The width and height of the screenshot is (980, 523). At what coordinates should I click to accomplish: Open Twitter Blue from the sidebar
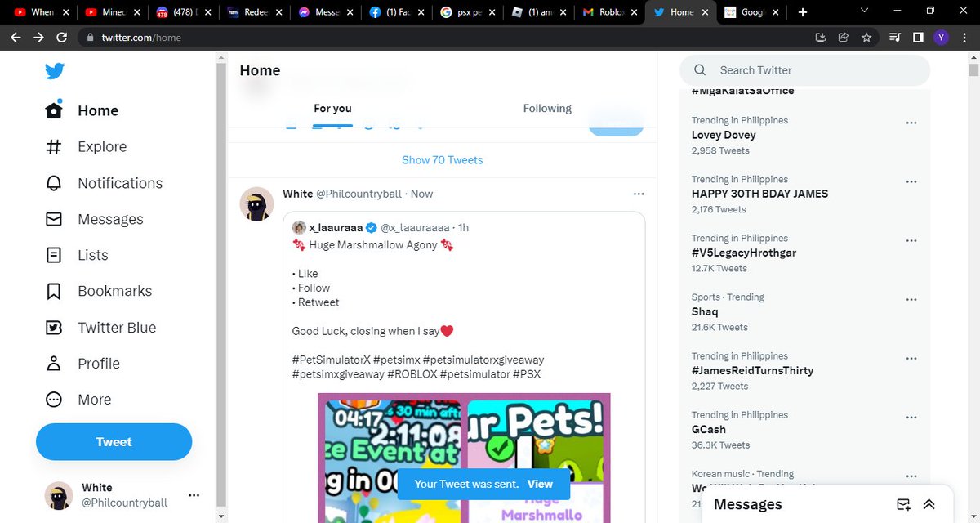100,327
